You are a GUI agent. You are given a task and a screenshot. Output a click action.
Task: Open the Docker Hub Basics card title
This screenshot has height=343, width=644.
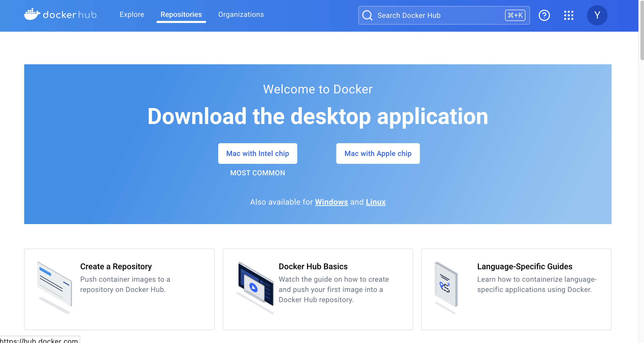click(x=313, y=266)
